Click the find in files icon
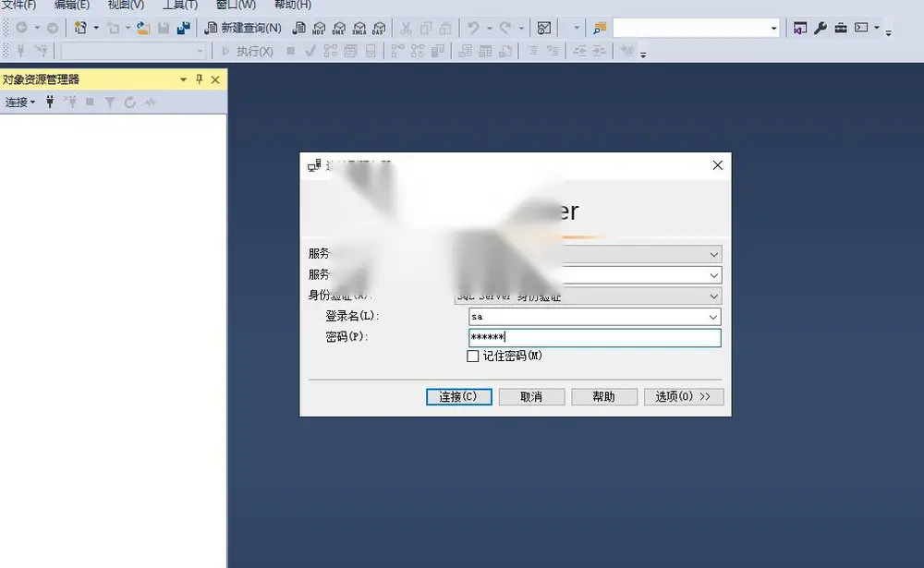Screen dimensions: 924x568 click(x=600, y=28)
